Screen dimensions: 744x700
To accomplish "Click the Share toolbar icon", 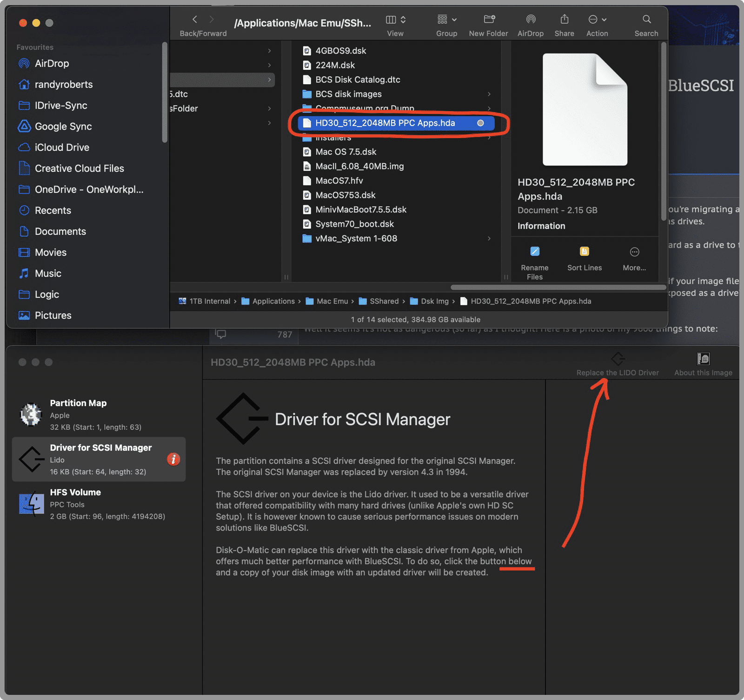I will 564,20.
